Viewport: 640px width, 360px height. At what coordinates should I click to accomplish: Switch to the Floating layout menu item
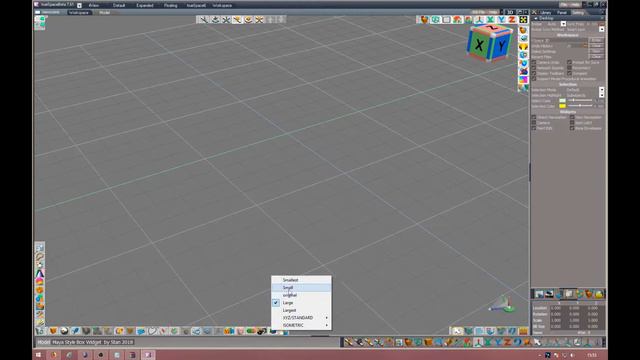(x=171, y=5)
